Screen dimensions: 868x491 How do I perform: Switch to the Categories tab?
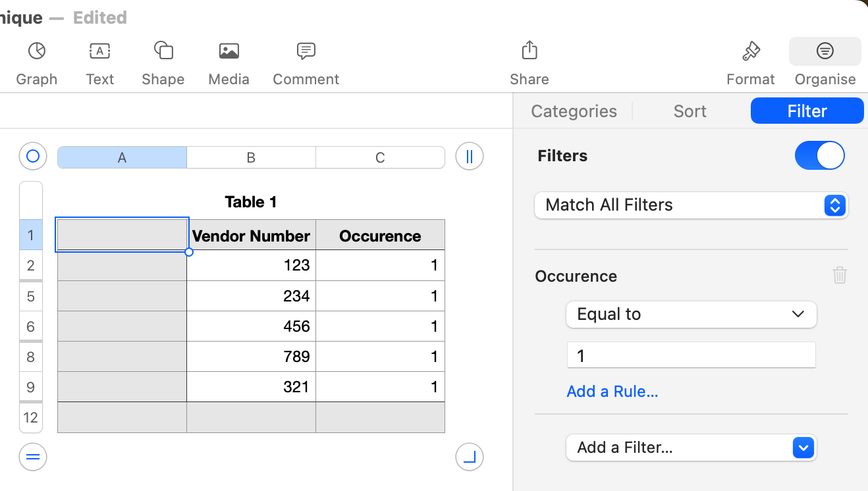(x=574, y=111)
